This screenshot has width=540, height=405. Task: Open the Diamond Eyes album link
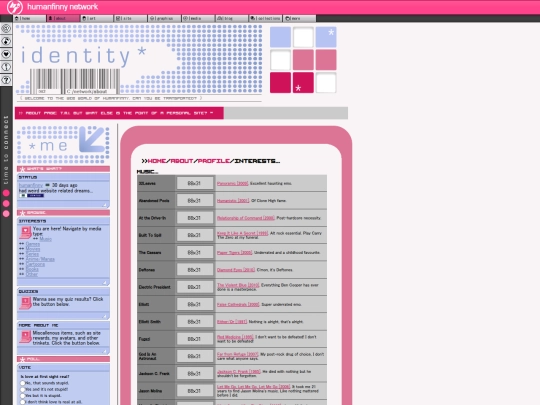pyautogui.click(x=236, y=270)
